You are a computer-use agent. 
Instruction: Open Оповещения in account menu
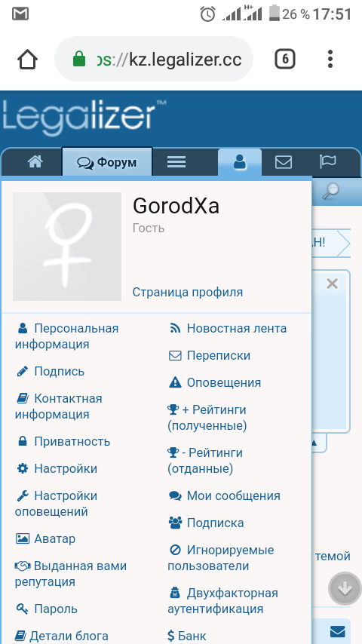point(215,383)
